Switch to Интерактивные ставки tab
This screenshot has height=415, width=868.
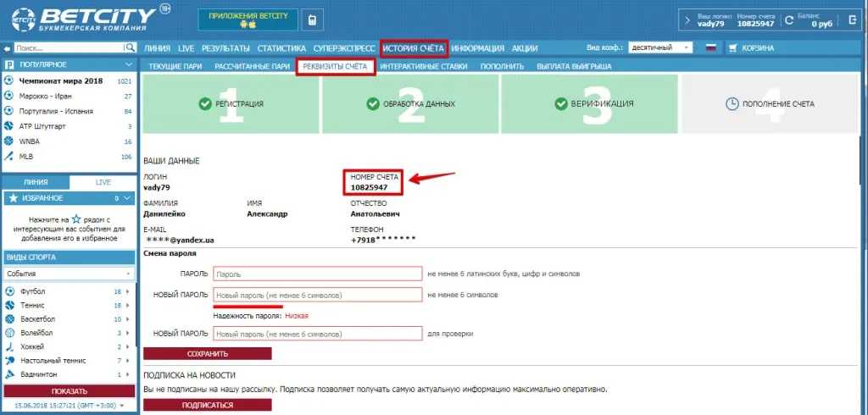coord(424,66)
